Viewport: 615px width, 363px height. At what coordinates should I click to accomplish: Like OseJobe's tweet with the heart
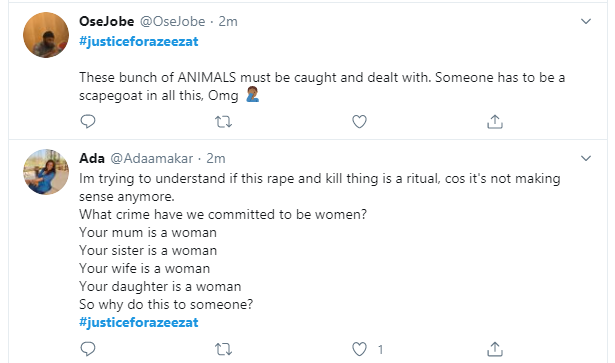[359, 122]
